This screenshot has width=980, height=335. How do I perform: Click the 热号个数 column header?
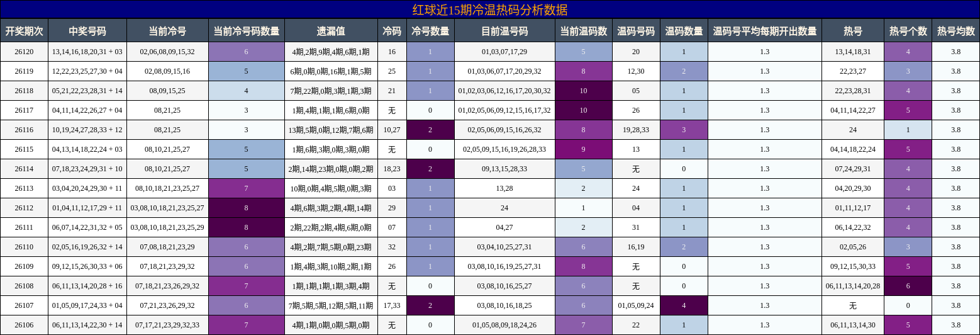(908, 30)
